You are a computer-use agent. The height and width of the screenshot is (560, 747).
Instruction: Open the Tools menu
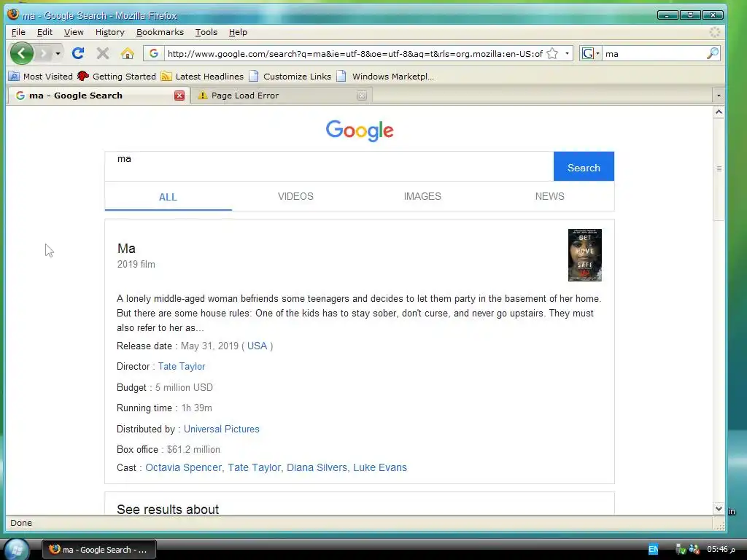(206, 32)
